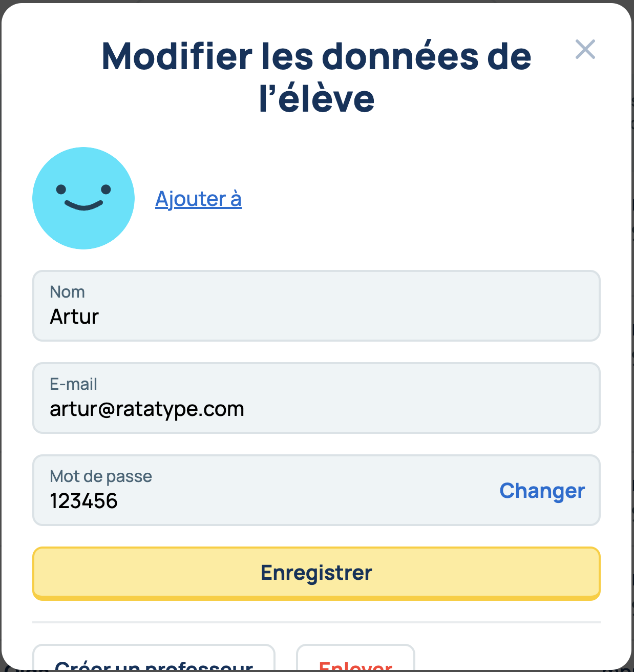Click the avatar's left eye dot
This screenshot has height=672, width=634.
(x=61, y=190)
